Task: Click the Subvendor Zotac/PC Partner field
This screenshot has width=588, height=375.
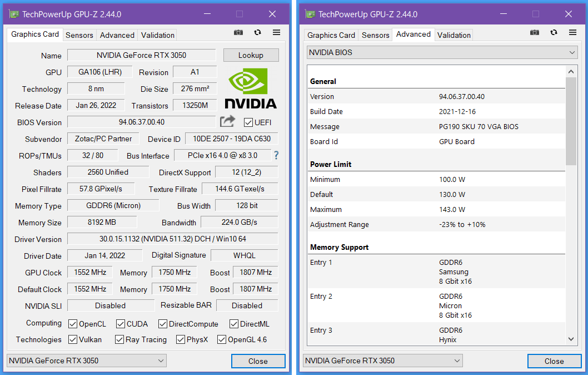Action: [x=103, y=139]
